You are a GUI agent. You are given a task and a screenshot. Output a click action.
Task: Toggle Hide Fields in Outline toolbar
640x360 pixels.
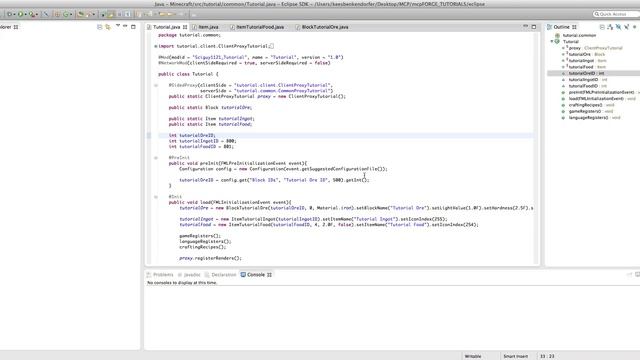click(618, 27)
